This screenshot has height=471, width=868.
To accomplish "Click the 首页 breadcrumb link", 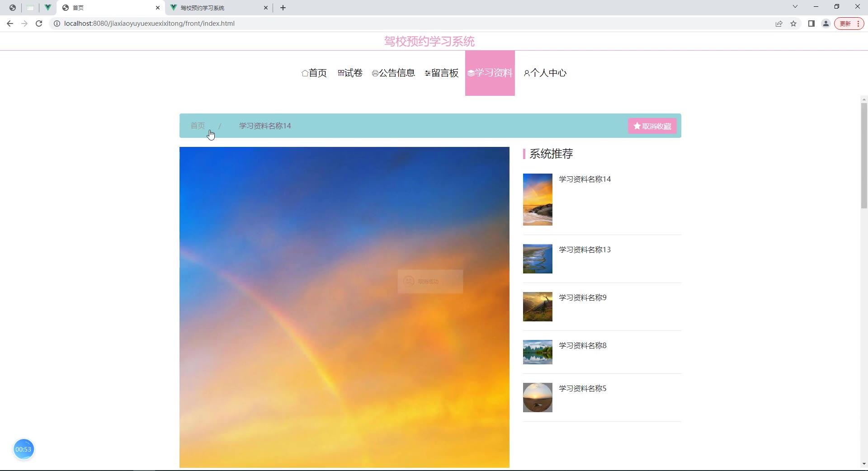I will coord(198,126).
